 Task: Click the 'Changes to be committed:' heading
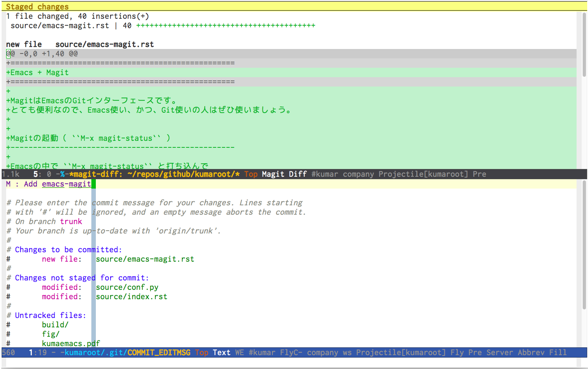tap(69, 249)
